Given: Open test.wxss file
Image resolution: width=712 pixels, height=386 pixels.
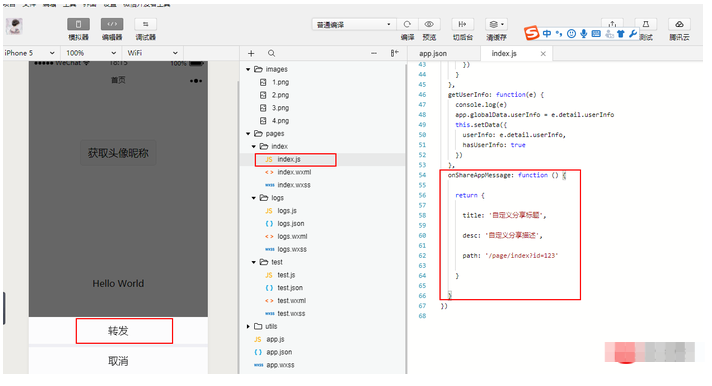Looking at the screenshot, I should click(x=291, y=313).
